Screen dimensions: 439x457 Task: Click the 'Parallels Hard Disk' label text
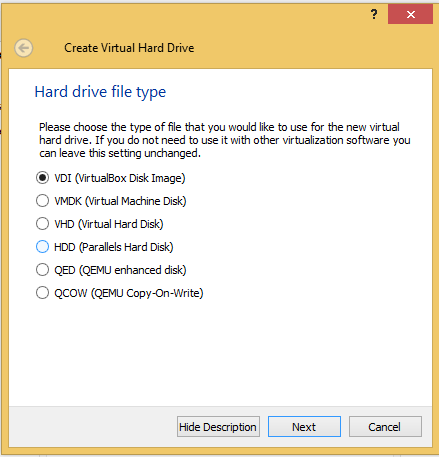126,247
